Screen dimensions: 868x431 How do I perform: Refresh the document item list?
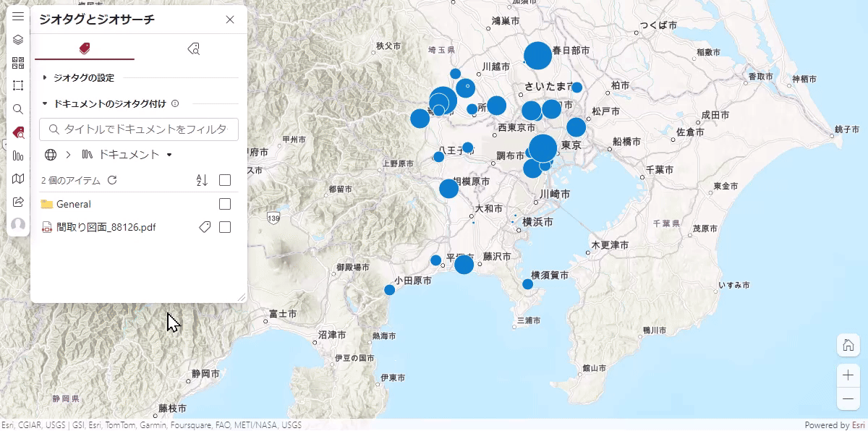112,180
